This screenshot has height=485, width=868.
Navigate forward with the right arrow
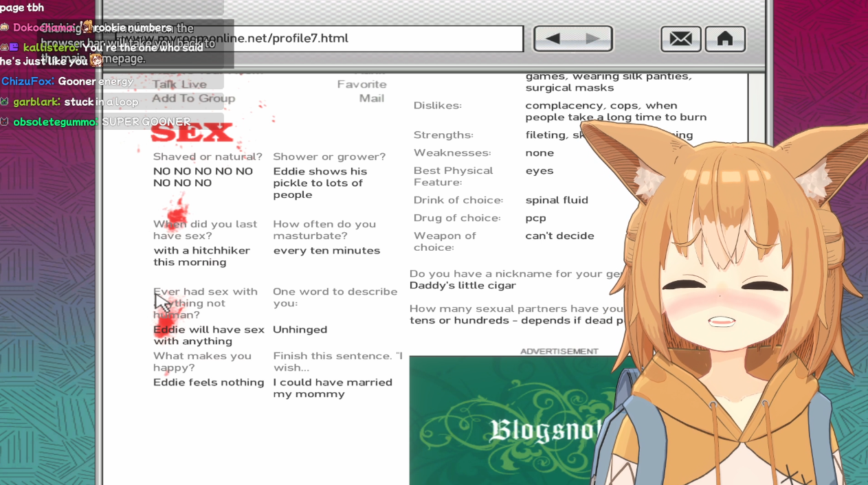tap(592, 39)
